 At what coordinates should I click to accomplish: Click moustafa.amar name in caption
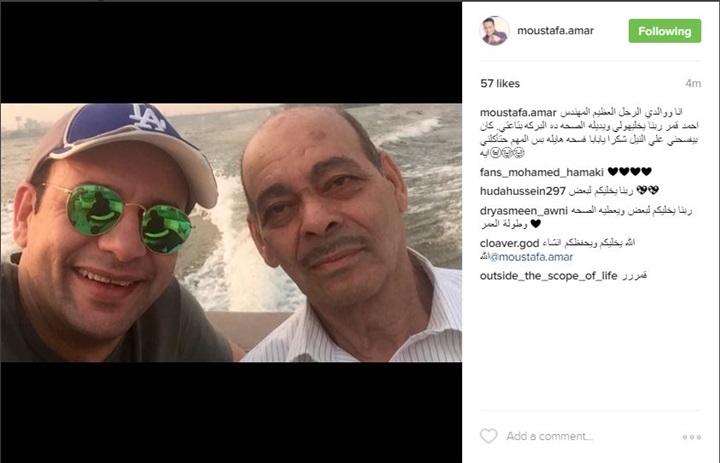(x=518, y=113)
